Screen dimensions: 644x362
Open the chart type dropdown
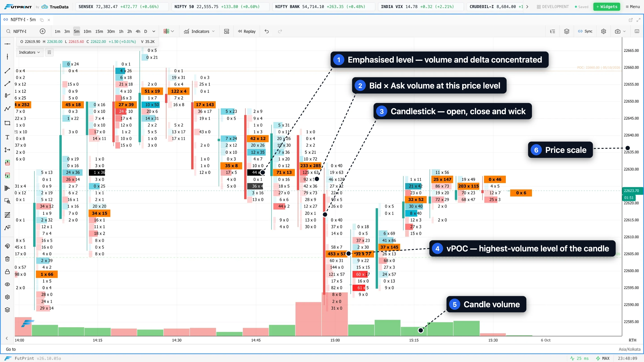click(x=169, y=31)
